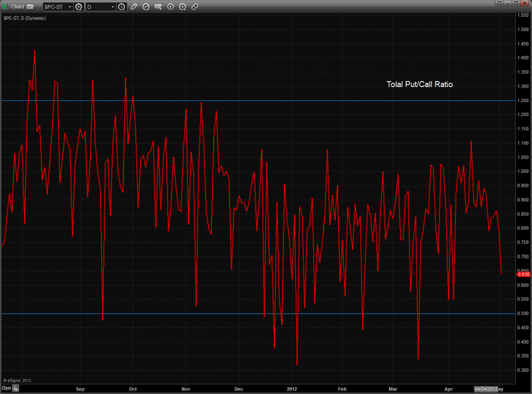The image size is (532, 394).
Task: Select the blue horizontal line at 0.500
Action: (180, 314)
